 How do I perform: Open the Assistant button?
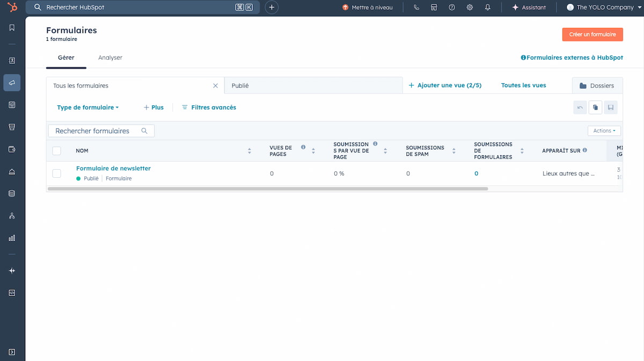coord(529,8)
